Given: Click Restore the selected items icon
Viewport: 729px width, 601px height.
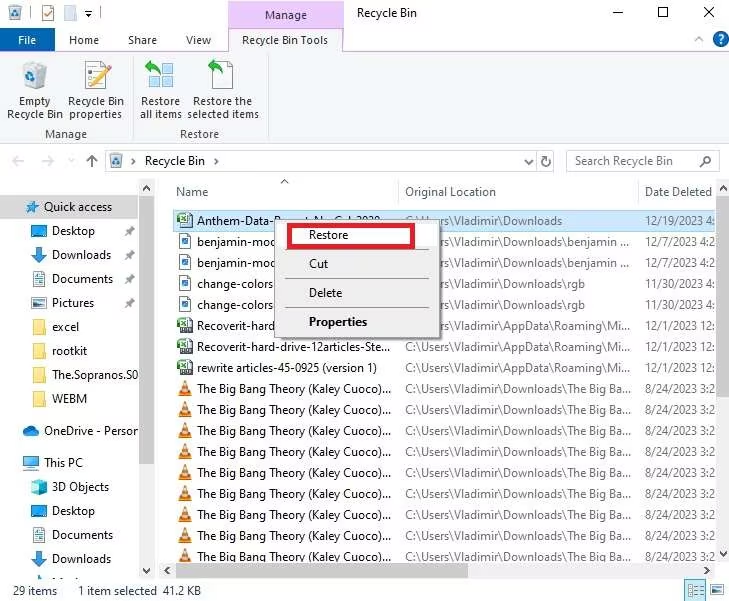Looking at the screenshot, I should (225, 90).
